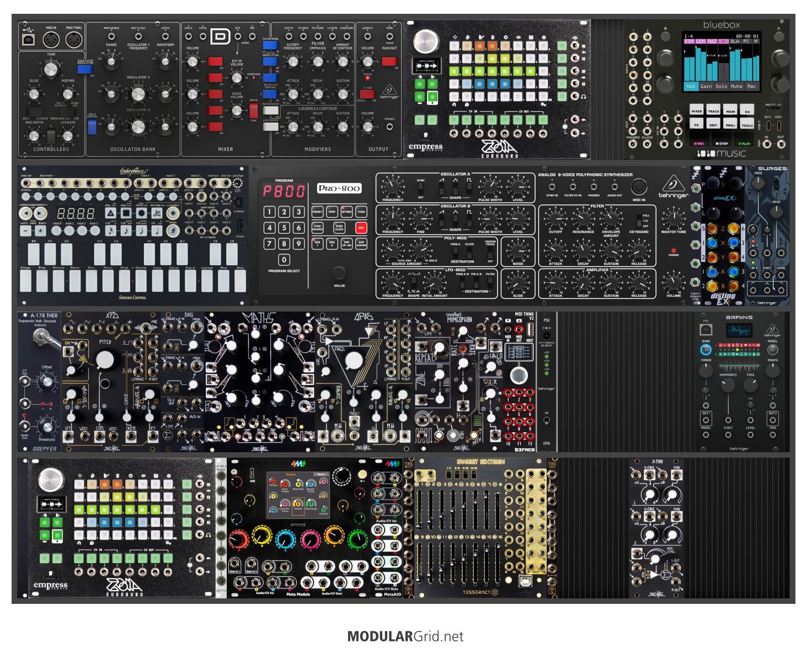Click the large Pitch knob on XPO
This screenshot has width=812, height=648.
[x=105, y=360]
